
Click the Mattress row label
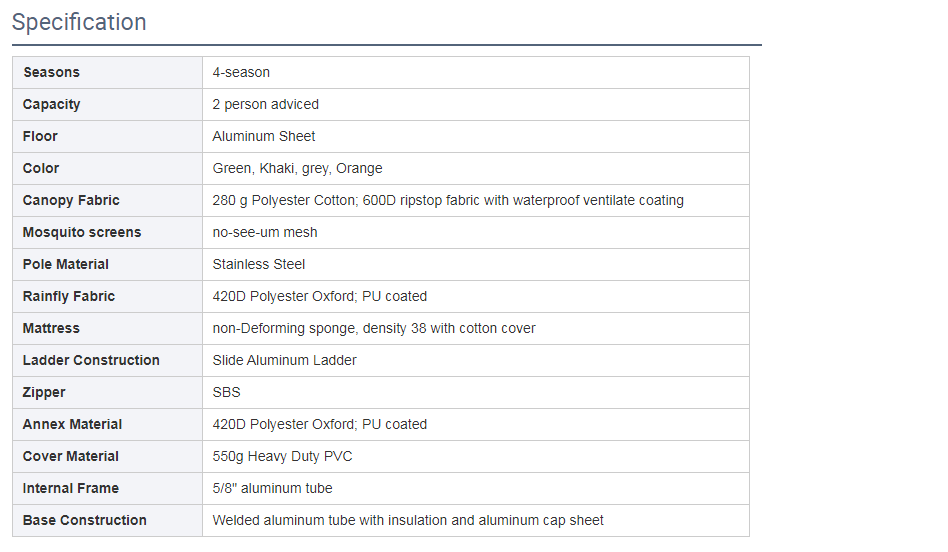[x=51, y=328]
